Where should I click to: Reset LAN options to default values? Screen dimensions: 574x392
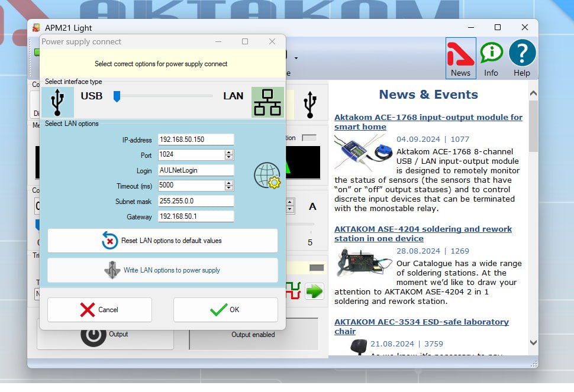[163, 241]
